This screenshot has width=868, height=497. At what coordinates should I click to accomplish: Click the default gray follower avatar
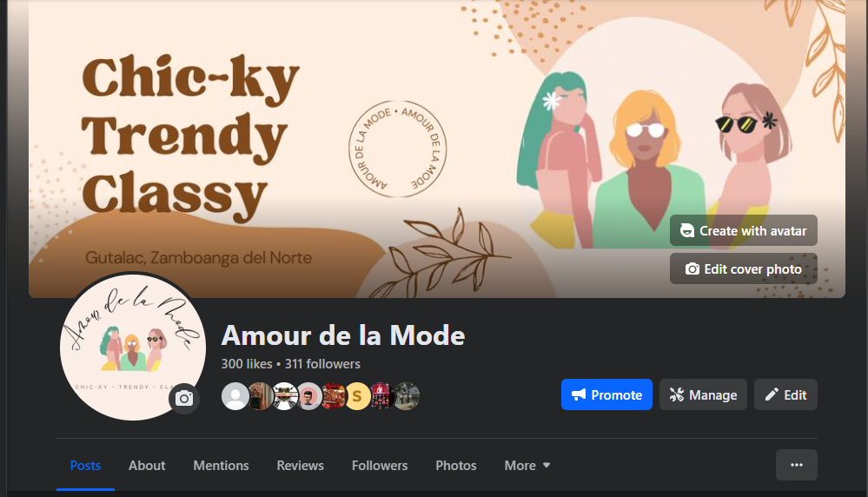click(x=235, y=396)
